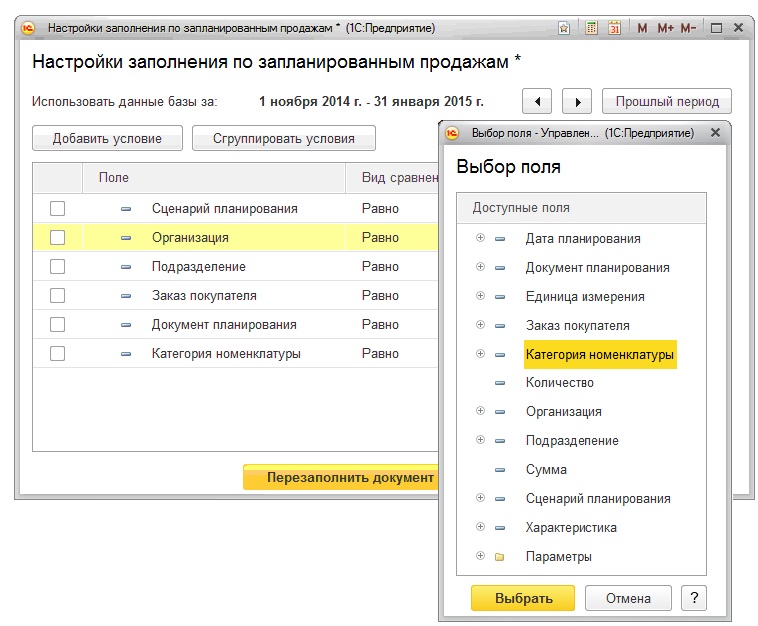Click the favorites star icon in title bar
The image size is (758, 626).
(563, 28)
